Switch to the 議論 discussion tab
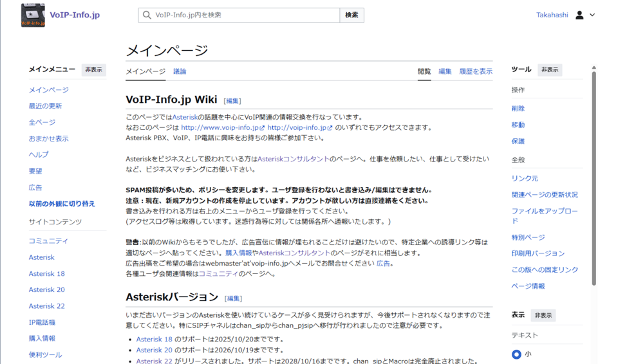Image resolution: width=618 pixels, height=364 pixels. 180,71
